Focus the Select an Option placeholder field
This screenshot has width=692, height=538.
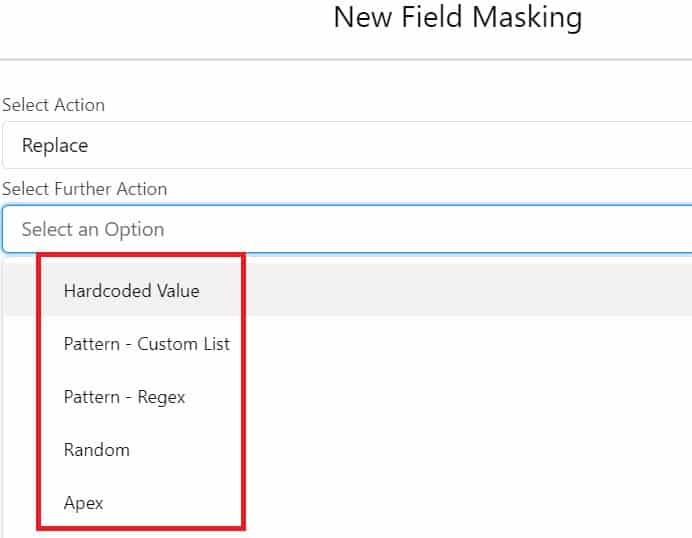(x=93, y=229)
